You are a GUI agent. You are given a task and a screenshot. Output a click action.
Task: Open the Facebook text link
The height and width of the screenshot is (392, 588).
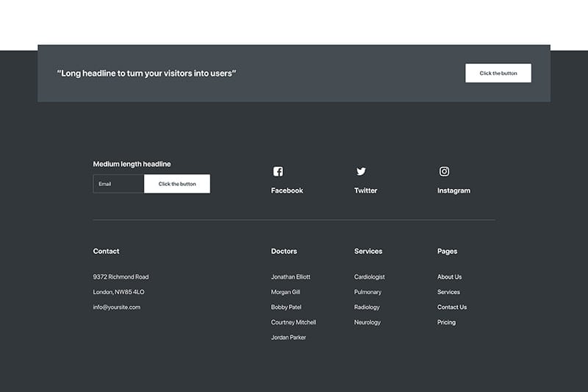click(287, 190)
